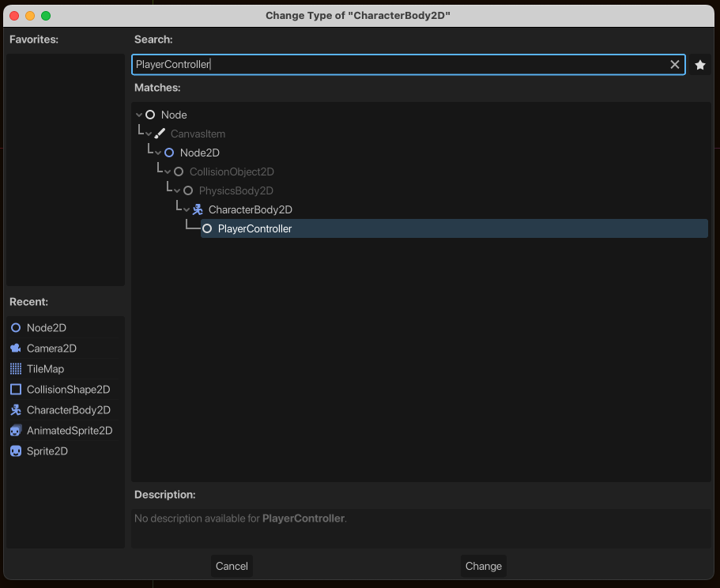
Task: Collapse the CollisionObject2D branch chevron
Action: tap(168, 172)
